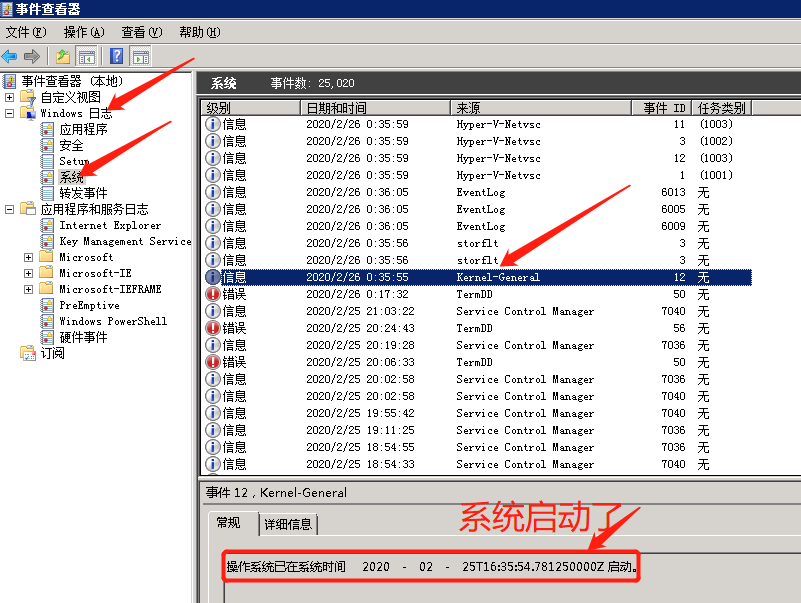This screenshot has height=603, width=801.
Task: Click the Windows 日志 folder icon
Action: 28,113
